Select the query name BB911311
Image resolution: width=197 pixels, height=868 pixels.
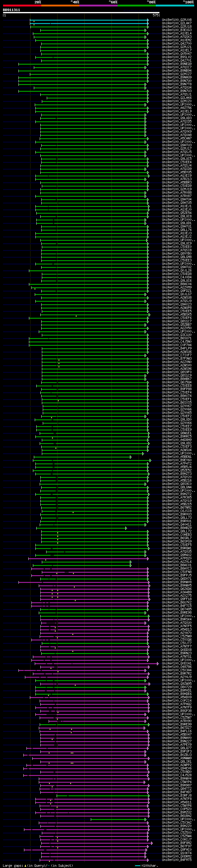(x=11, y=10)
